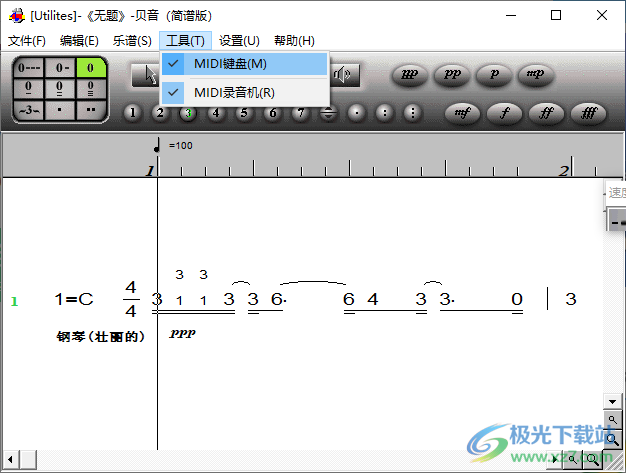This screenshot has width=626, height=473.
Task: Choose note number 6 button
Action: [272, 113]
